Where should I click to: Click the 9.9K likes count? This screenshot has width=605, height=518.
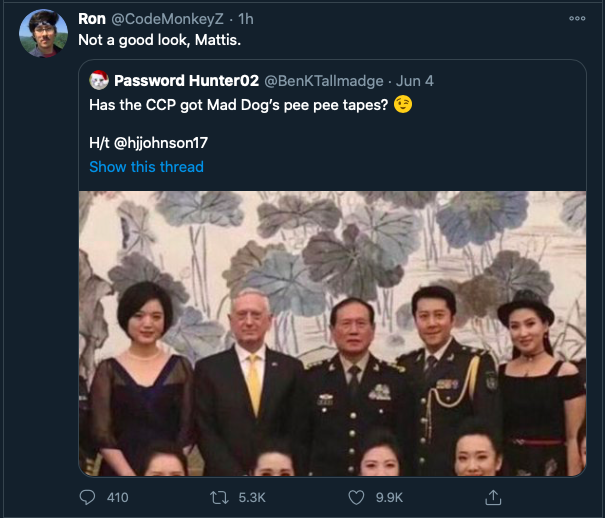coord(388,497)
